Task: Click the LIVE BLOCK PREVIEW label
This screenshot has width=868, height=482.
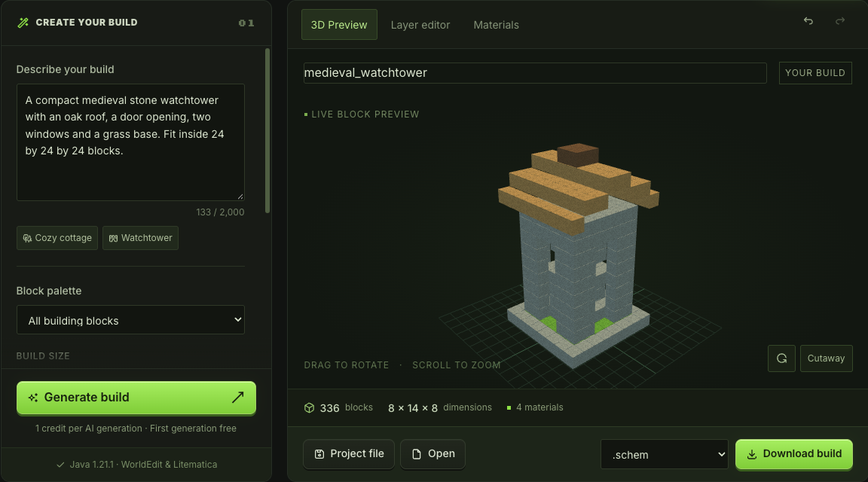Action: click(365, 114)
